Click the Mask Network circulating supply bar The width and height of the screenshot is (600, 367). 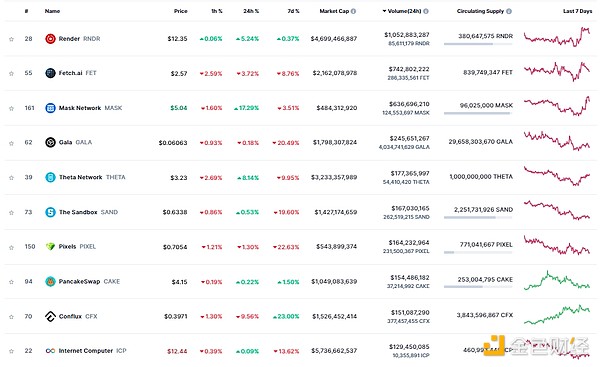coord(478,113)
